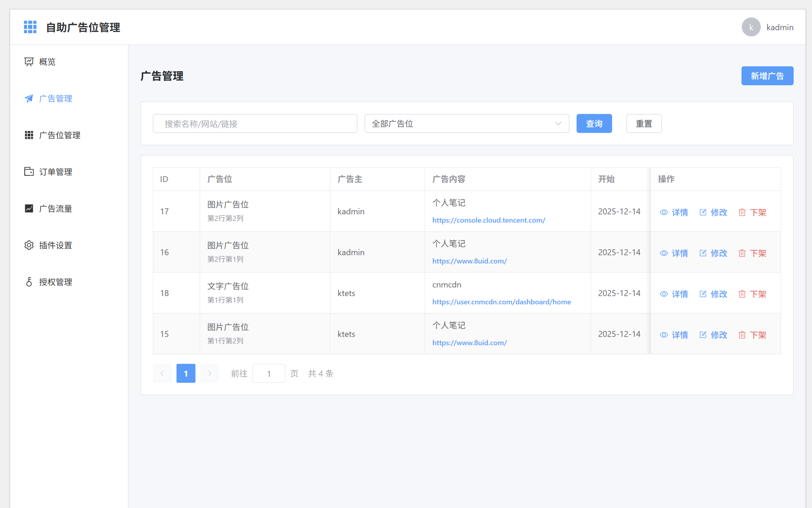Go to next page arrow

(x=209, y=373)
